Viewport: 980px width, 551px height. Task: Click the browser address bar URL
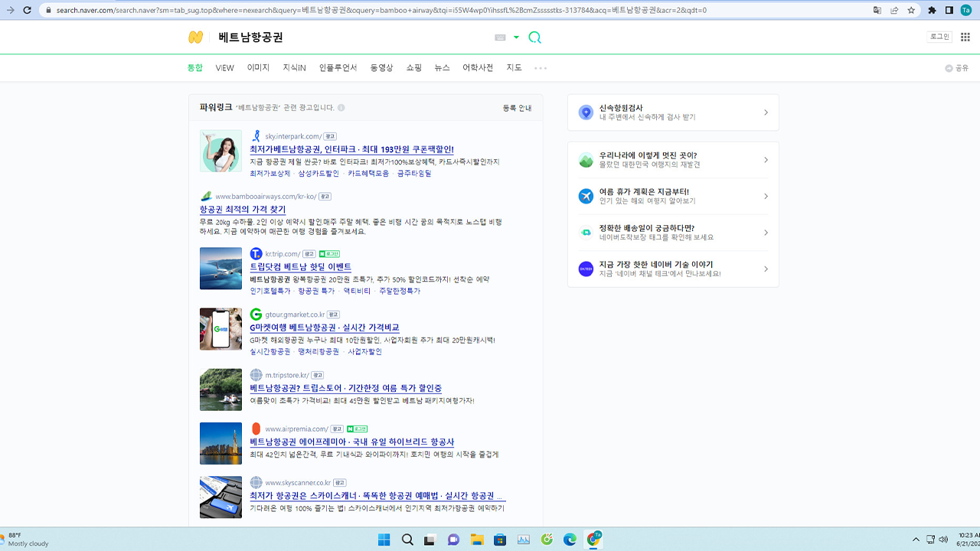381,11
